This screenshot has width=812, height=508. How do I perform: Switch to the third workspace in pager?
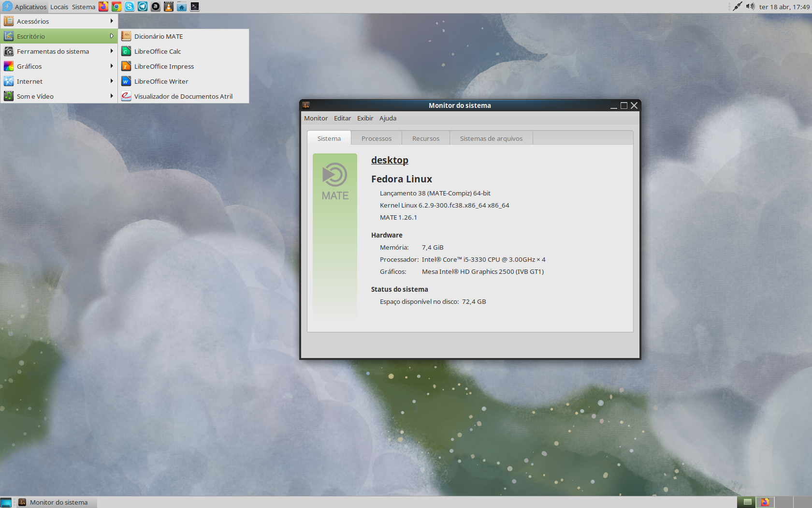point(783,502)
